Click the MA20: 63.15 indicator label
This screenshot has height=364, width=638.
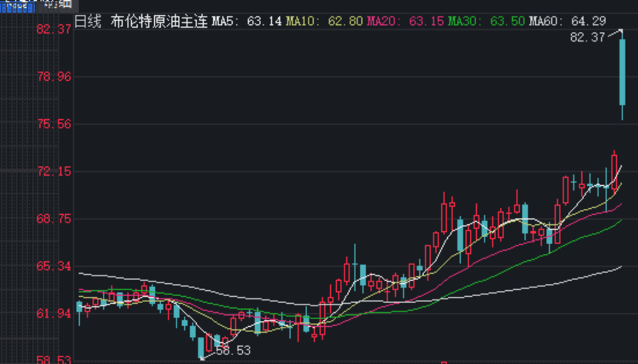(405, 21)
